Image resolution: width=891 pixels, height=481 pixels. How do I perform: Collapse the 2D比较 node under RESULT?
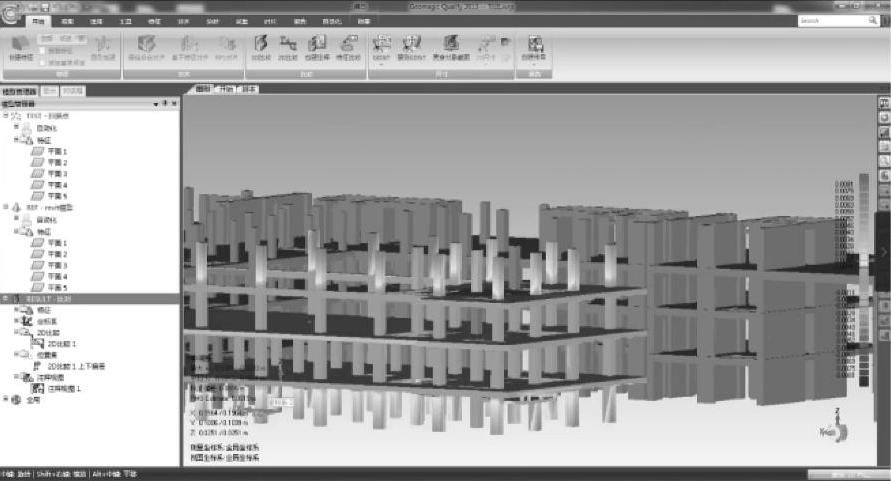(x=16, y=332)
